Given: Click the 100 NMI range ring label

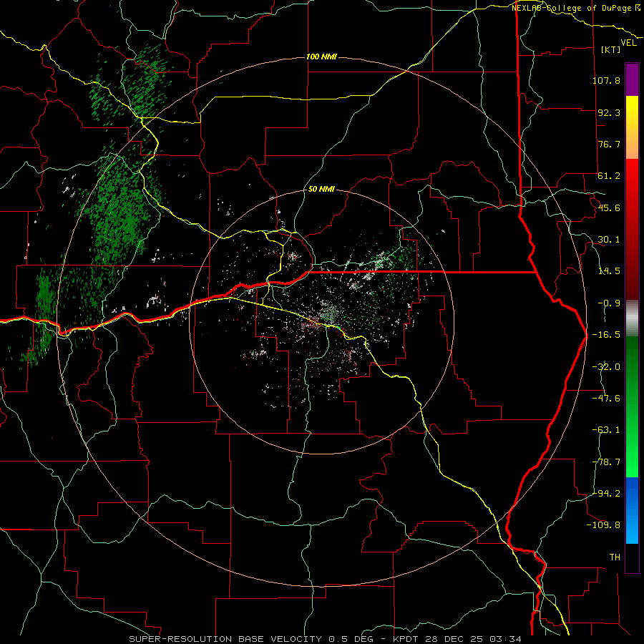Looking at the screenshot, I should pyautogui.click(x=321, y=57).
